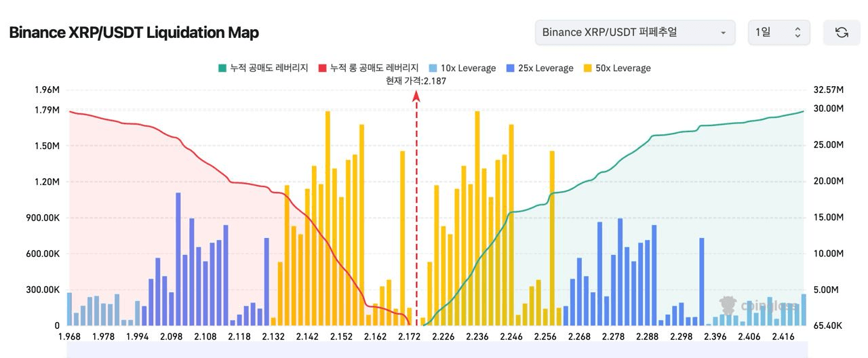
Task: Click the Binance XRP/USDT Liquidation Map title
Action: [134, 33]
